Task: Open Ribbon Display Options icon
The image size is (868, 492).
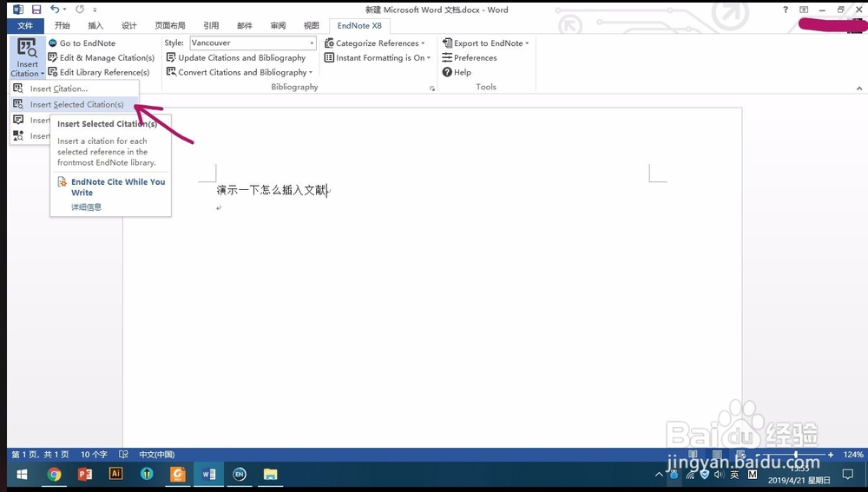Action: [x=804, y=10]
